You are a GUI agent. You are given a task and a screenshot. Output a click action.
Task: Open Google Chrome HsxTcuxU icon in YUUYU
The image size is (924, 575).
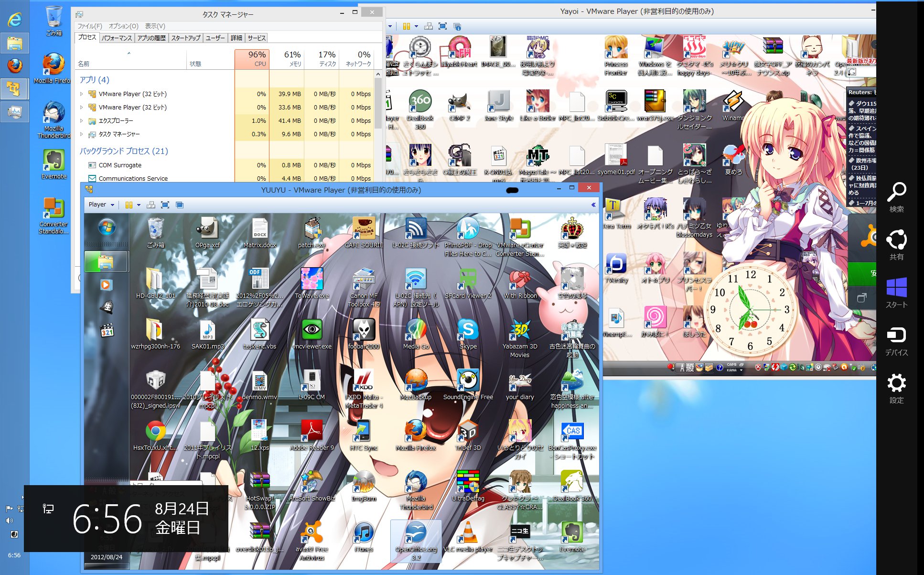click(x=155, y=435)
